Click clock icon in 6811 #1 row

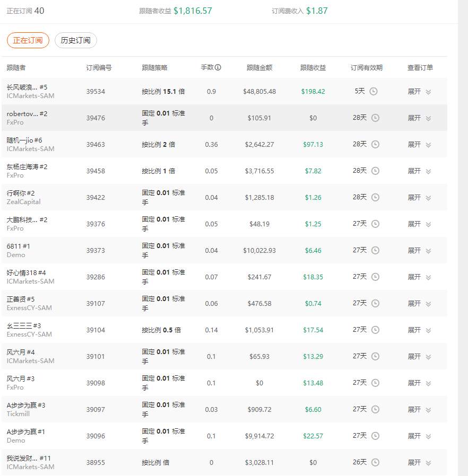pyautogui.click(x=375, y=250)
